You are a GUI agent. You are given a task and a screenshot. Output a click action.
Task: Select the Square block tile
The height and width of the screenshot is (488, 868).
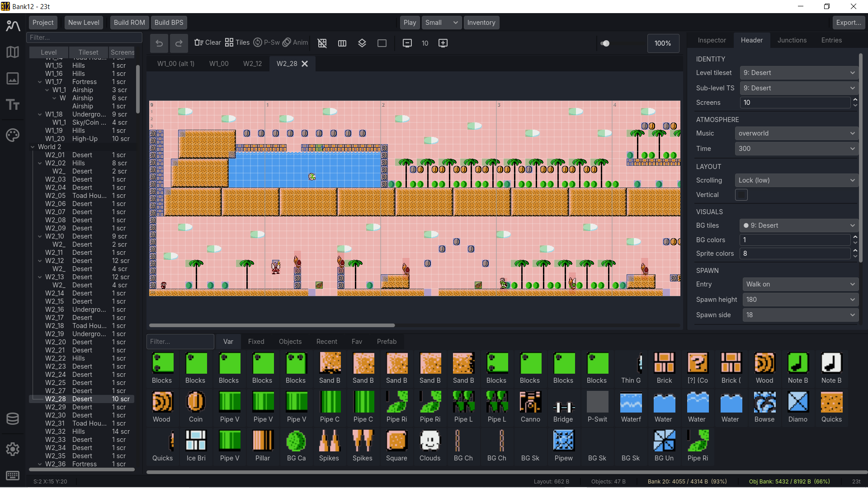pos(396,446)
